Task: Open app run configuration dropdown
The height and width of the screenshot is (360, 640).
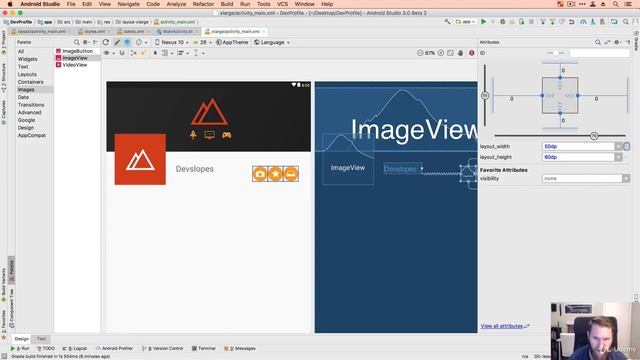Action: point(466,22)
